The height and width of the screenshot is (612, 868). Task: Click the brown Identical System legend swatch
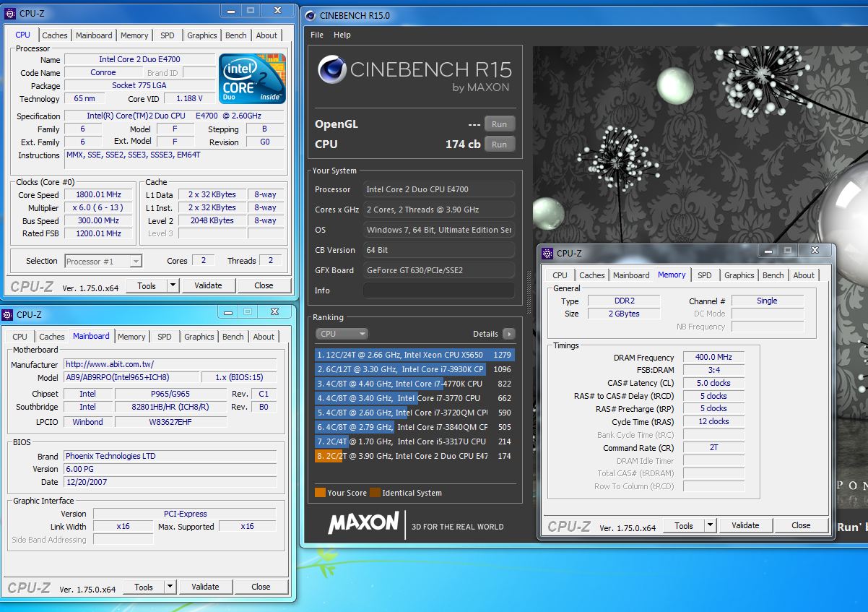point(375,493)
